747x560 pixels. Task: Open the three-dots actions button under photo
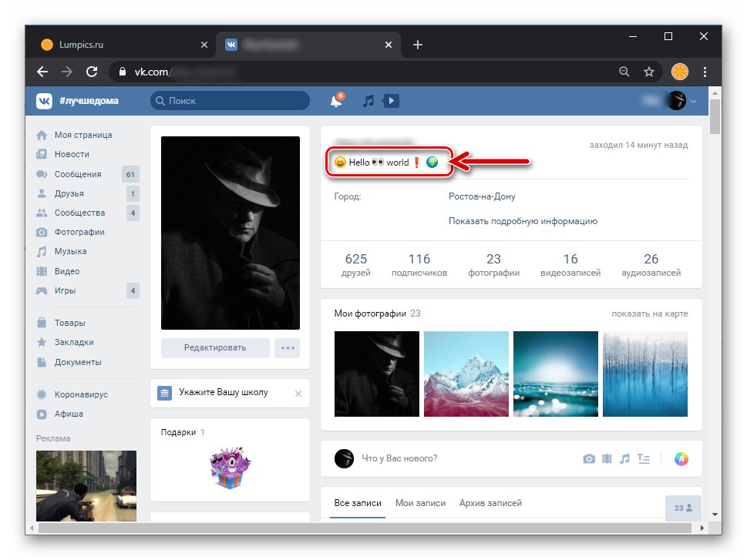tap(288, 348)
